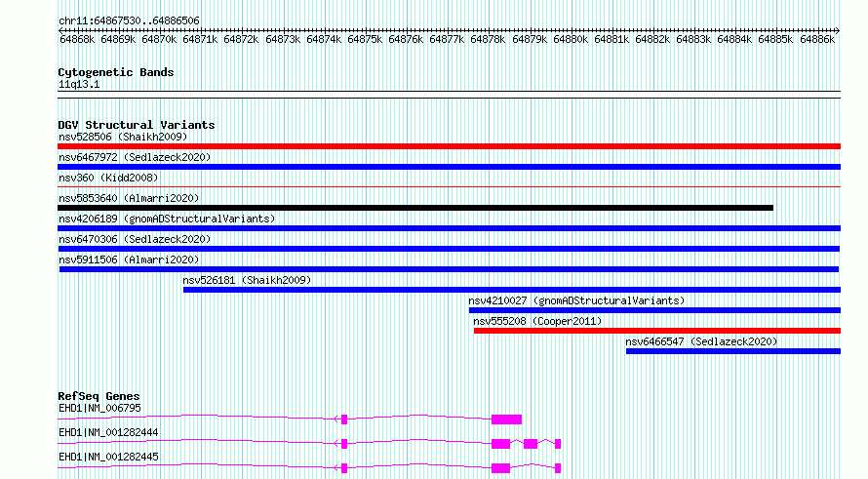Click the EHD1|NM_001282444 transcript label
The width and height of the screenshot is (868, 479).
(108, 432)
